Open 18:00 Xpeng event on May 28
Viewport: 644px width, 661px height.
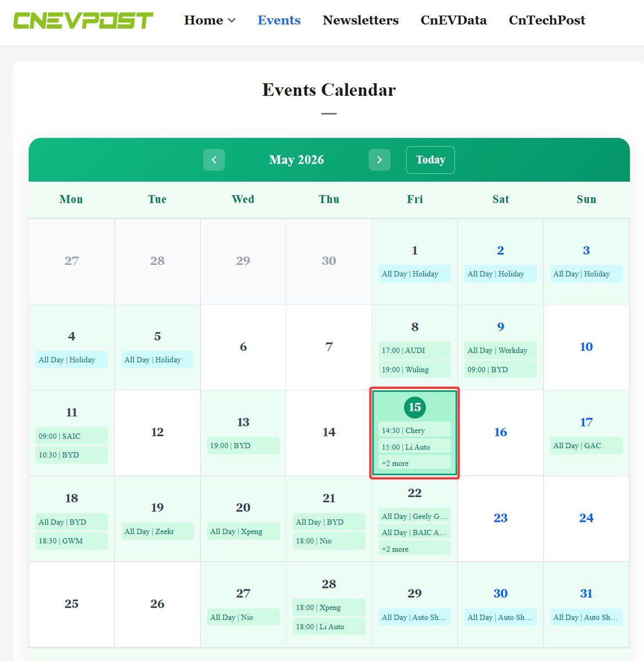click(329, 607)
